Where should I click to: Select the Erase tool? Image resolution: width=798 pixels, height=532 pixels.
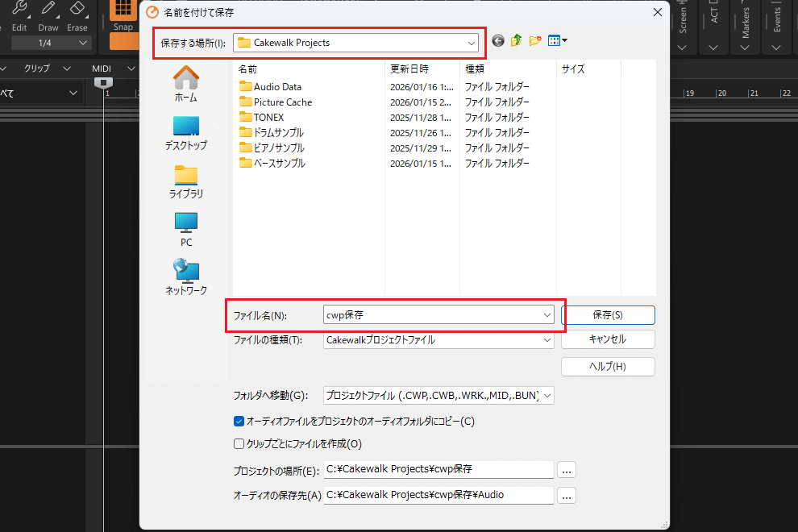(x=77, y=10)
